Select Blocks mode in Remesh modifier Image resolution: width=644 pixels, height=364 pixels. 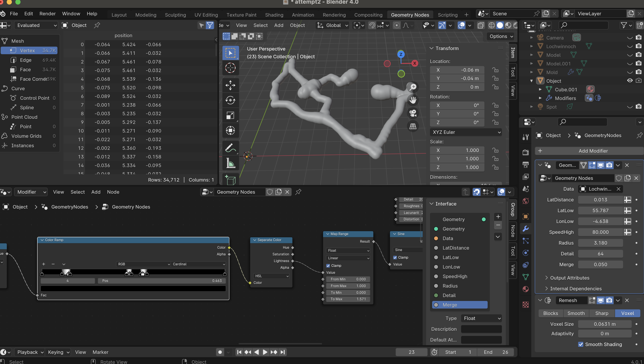point(550,313)
